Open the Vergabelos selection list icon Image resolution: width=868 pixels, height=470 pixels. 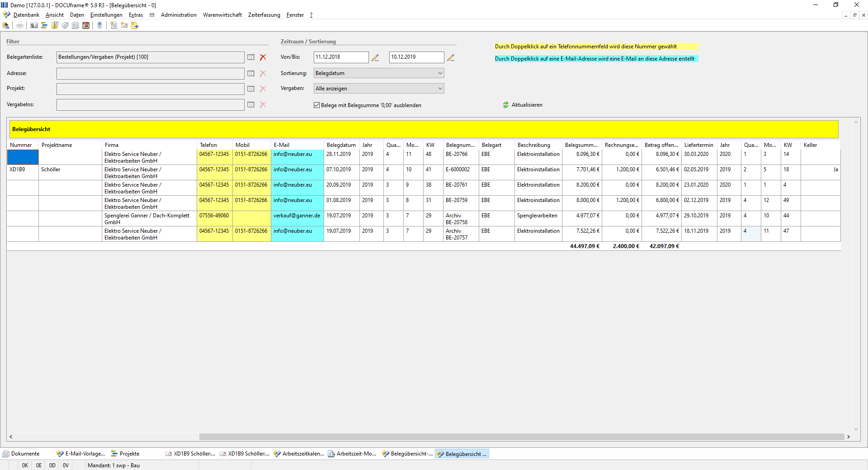(251, 105)
